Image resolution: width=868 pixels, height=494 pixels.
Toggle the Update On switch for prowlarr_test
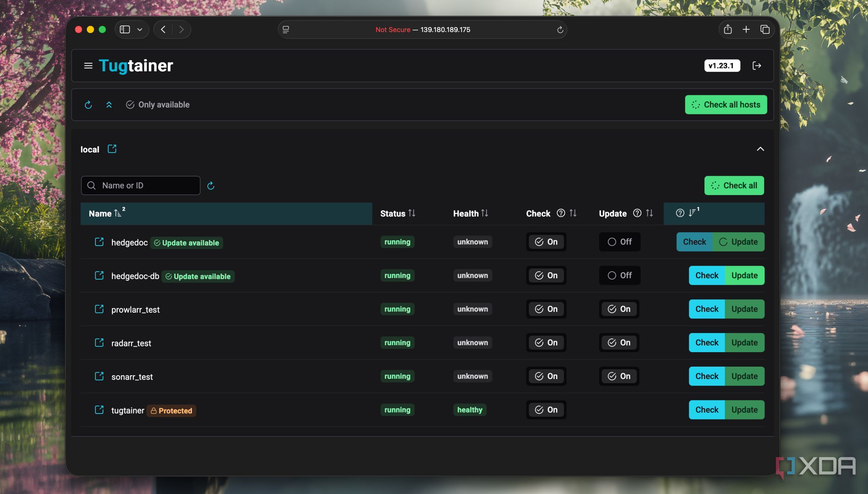[x=619, y=309]
